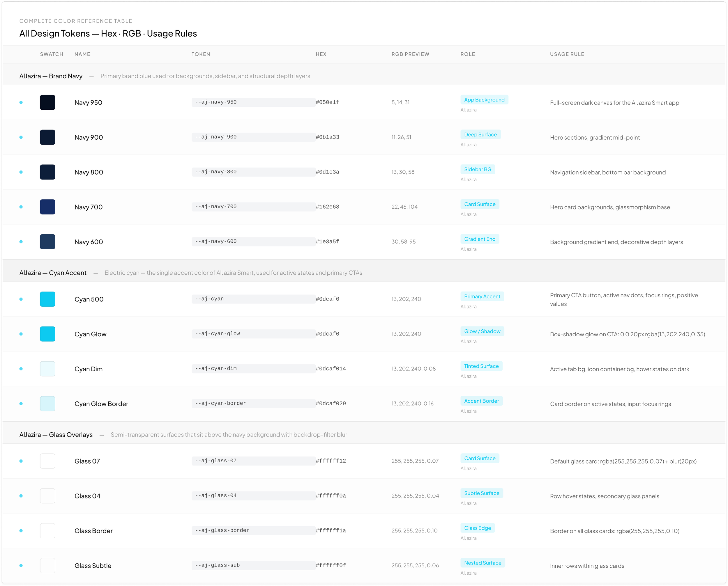Select the hex value #1e3a5f
The width and height of the screenshot is (728, 586).
click(x=327, y=241)
